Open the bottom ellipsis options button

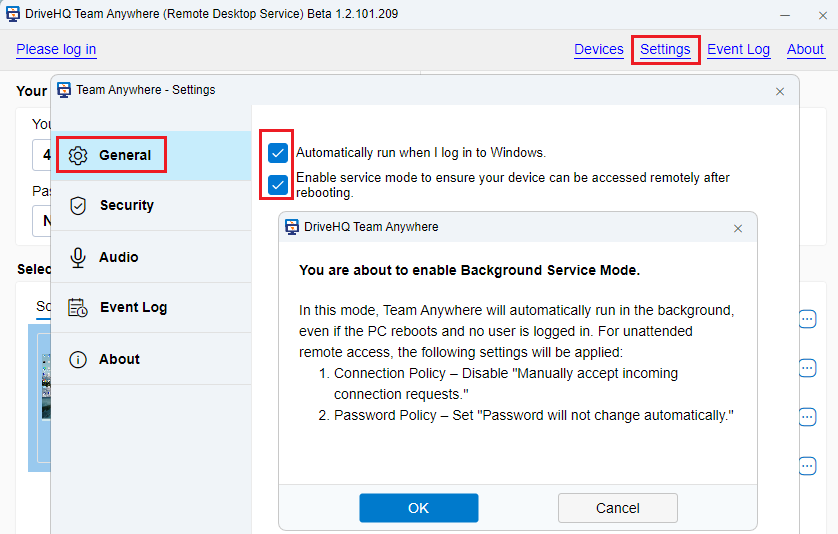(808, 465)
